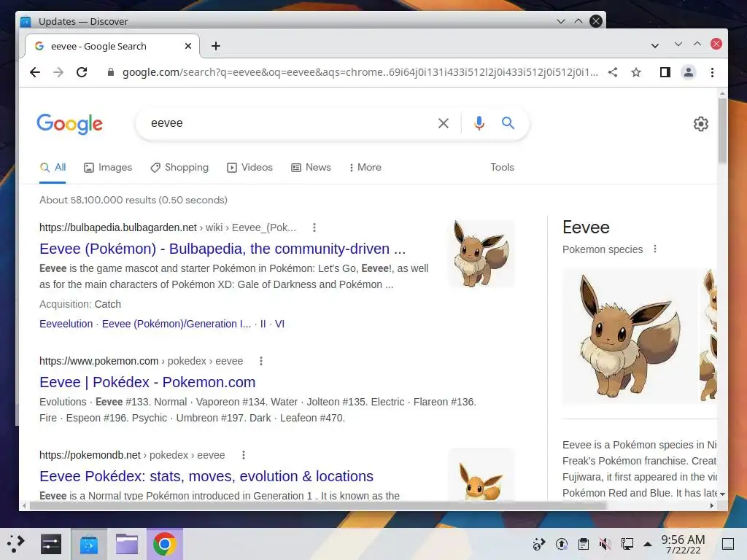Switch to the Images results tab

[108, 168]
